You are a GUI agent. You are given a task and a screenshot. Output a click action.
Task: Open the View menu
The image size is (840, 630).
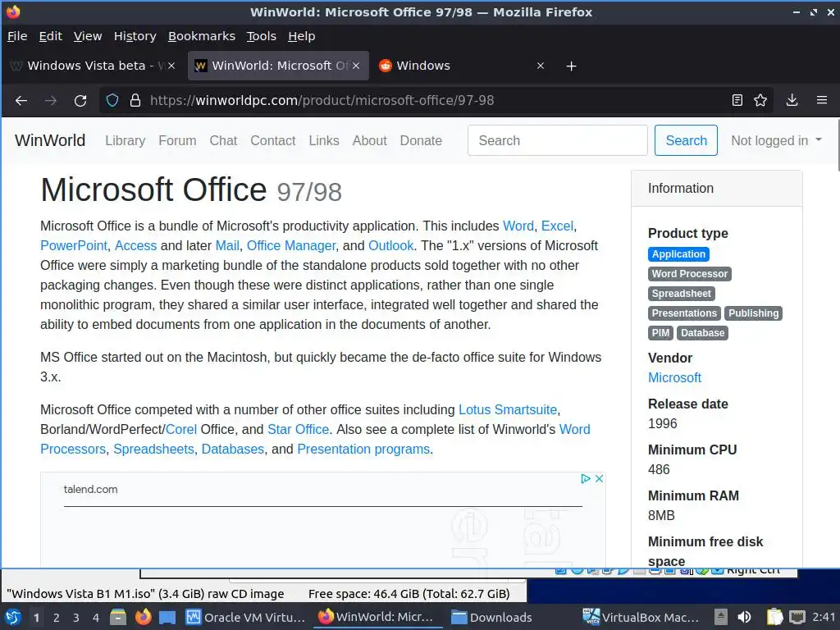pos(87,36)
